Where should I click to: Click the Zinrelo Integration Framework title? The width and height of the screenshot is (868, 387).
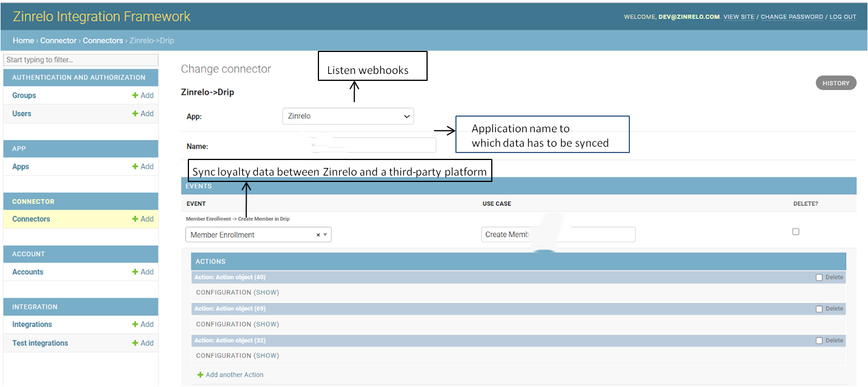pos(102,16)
